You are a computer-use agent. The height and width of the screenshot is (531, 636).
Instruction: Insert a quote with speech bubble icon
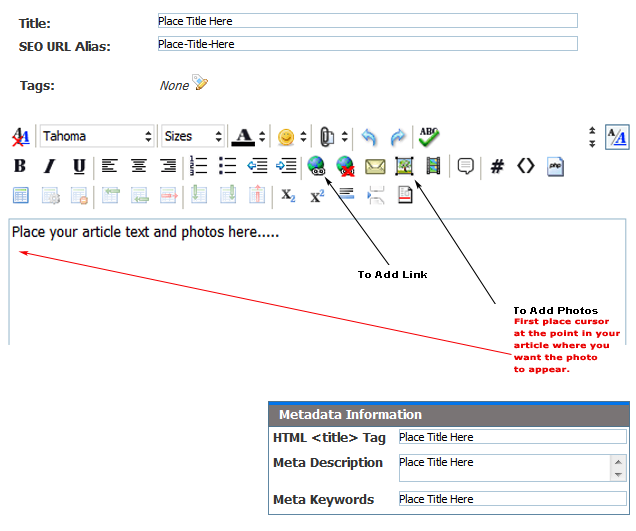click(x=465, y=166)
